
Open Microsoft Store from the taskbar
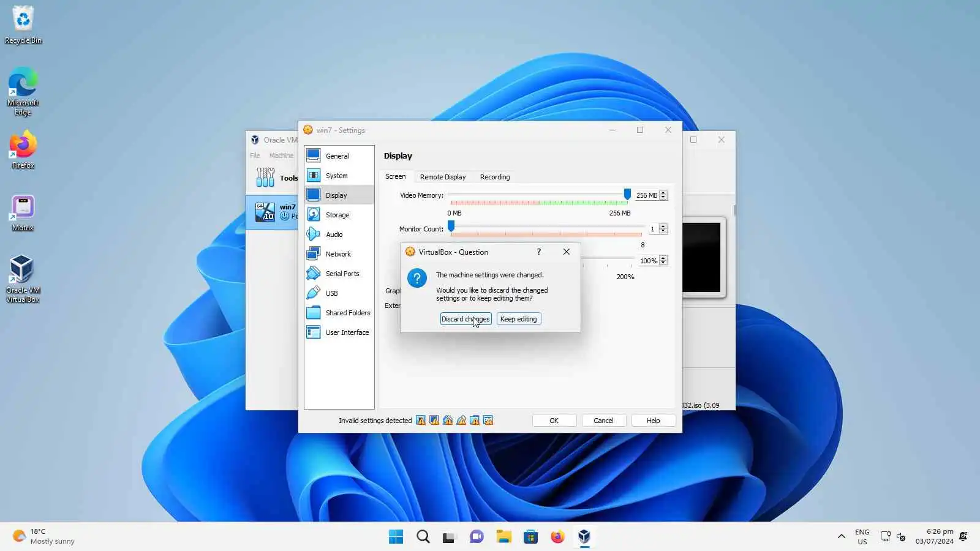(x=531, y=537)
